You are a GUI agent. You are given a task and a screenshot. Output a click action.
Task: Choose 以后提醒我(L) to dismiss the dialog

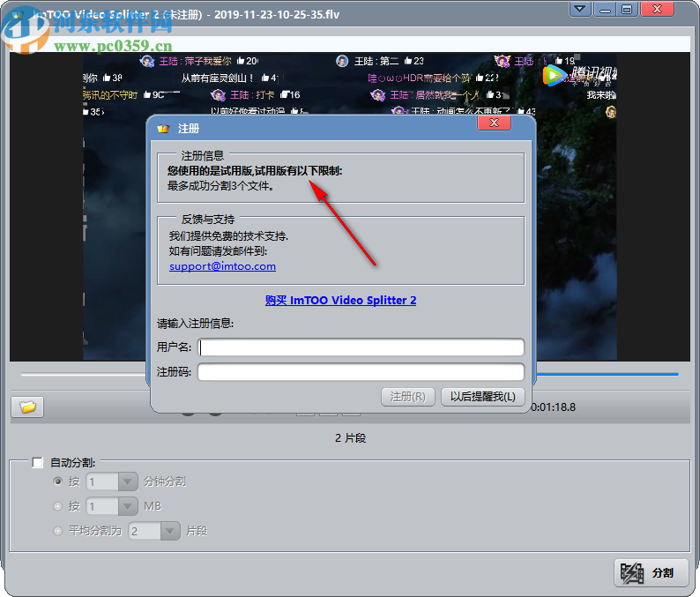pos(482,397)
